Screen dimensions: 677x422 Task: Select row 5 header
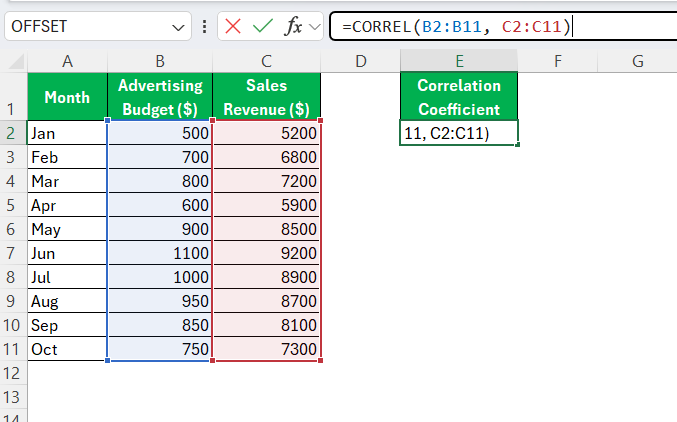point(13,205)
